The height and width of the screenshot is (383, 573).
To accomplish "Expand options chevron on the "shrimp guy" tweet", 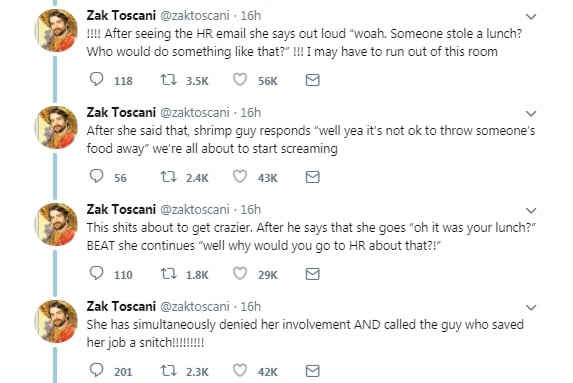I will point(531,113).
